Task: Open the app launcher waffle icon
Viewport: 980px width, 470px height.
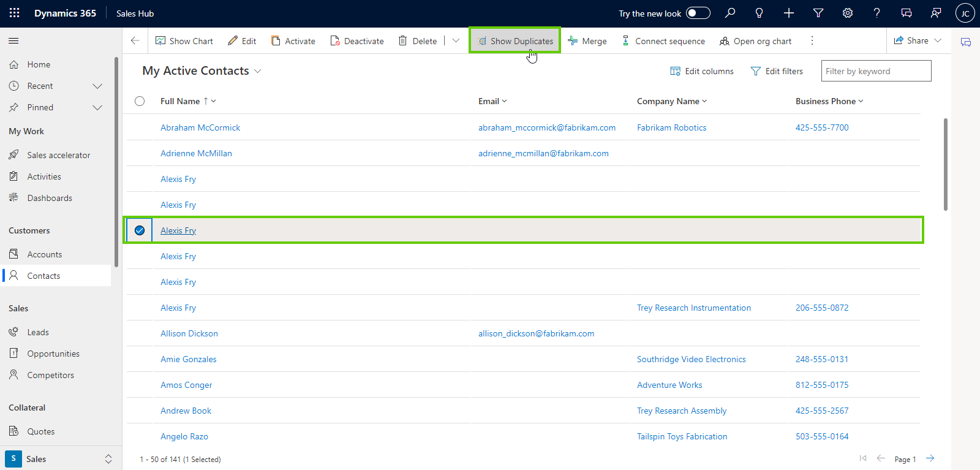Action: pyautogui.click(x=15, y=13)
